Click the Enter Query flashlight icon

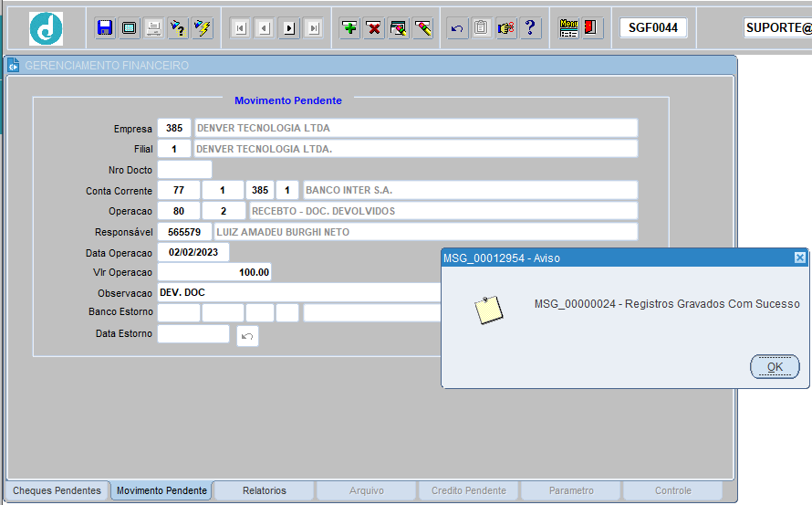(x=178, y=27)
